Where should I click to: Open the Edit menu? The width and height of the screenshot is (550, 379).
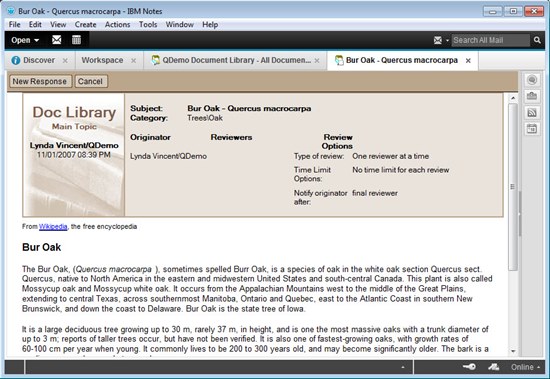35,25
